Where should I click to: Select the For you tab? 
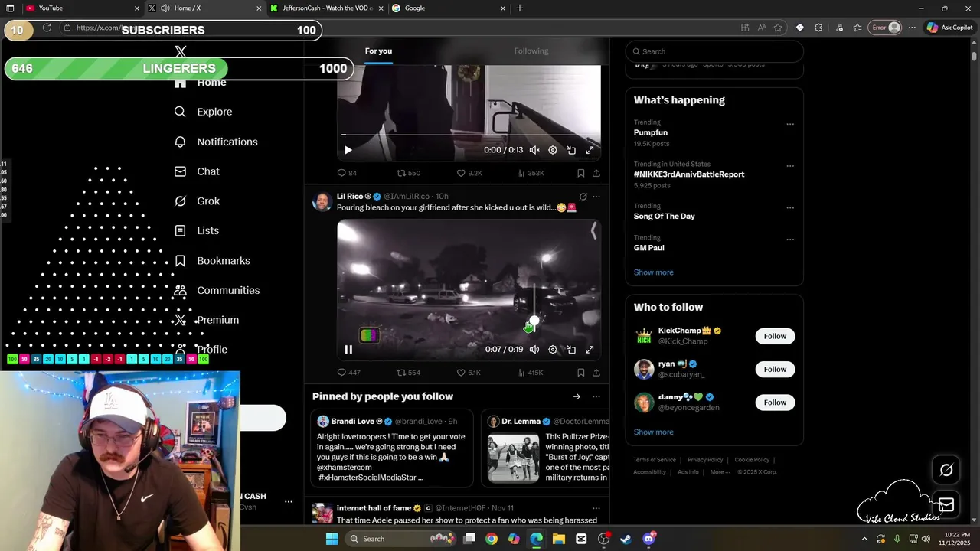(x=378, y=51)
